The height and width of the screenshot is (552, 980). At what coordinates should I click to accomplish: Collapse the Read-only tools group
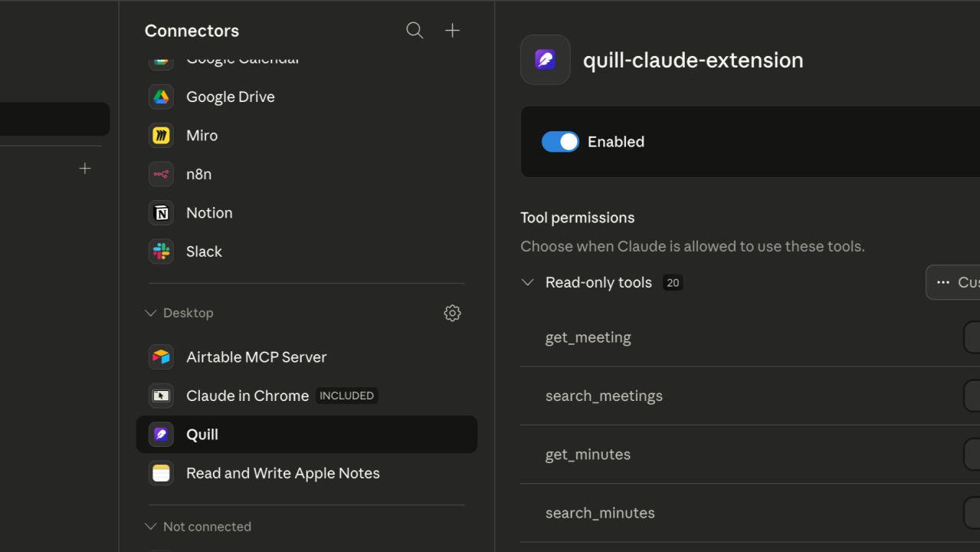click(x=527, y=282)
